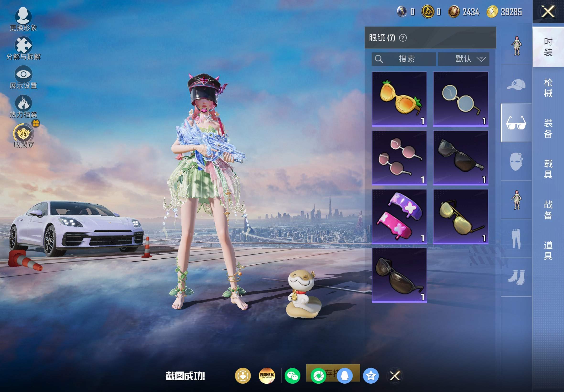Select the brown tinted sunglasses item
Viewport: 564px width, 392px height.
pos(400,275)
